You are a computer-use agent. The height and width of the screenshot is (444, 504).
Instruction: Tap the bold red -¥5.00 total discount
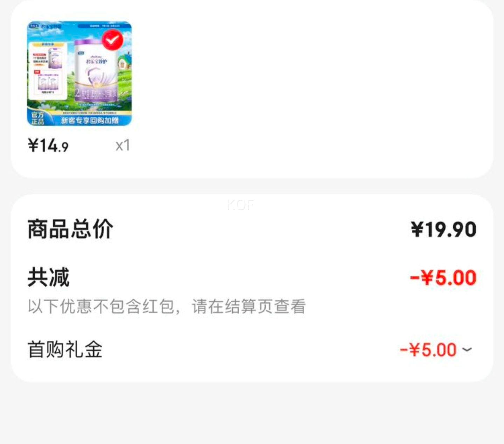(443, 278)
